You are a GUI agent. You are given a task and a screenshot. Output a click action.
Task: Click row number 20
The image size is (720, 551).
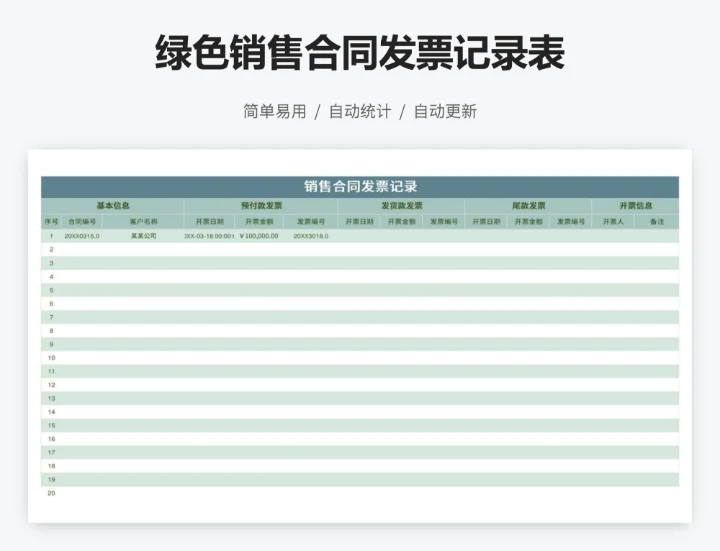51,493
